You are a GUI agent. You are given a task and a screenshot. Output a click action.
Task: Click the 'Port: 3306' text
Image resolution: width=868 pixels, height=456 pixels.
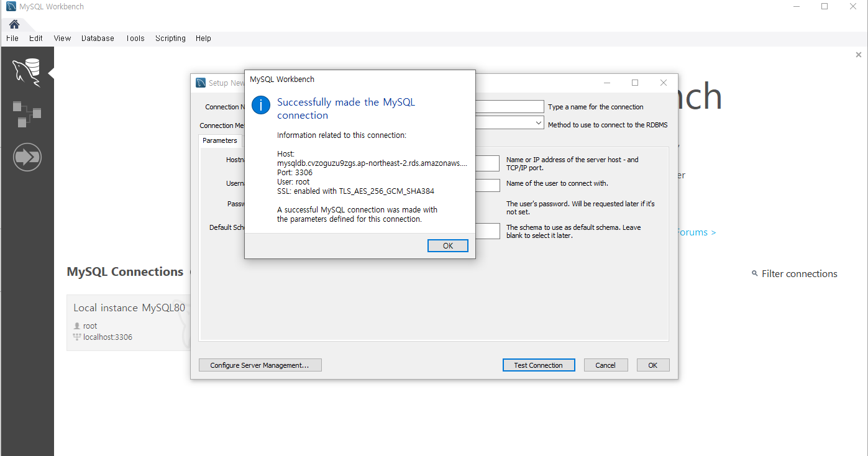295,173
